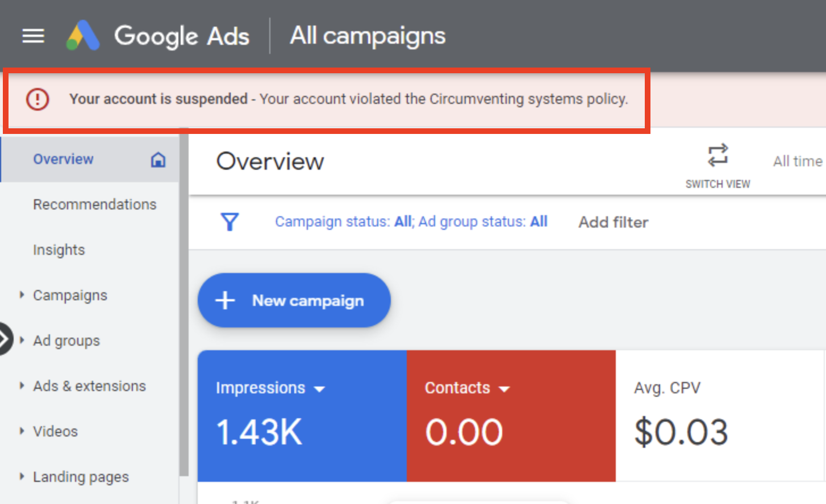826x504 pixels.
Task: Open the Insights page
Action: (x=59, y=250)
